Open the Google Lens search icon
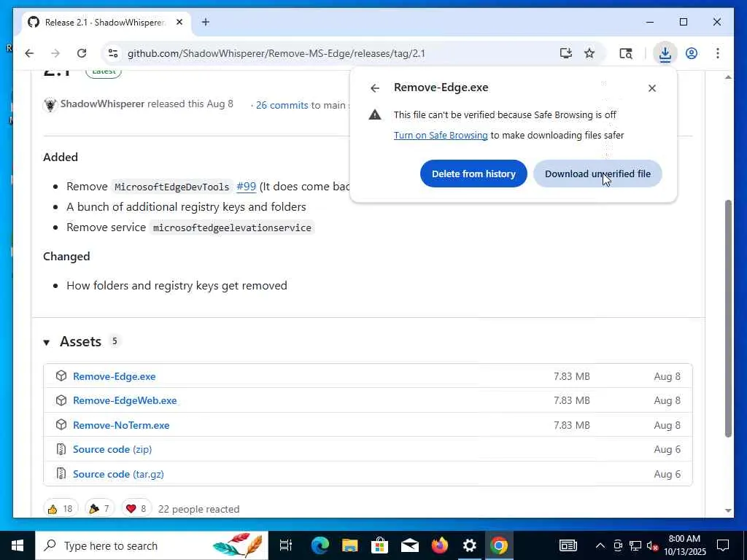This screenshot has width=747, height=560. coord(626,53)
